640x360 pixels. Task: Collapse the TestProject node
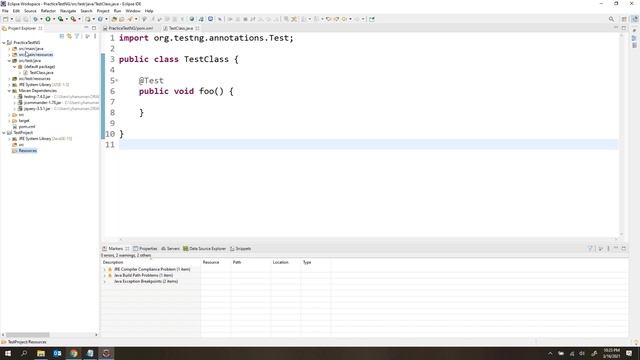tap(4, 133)
